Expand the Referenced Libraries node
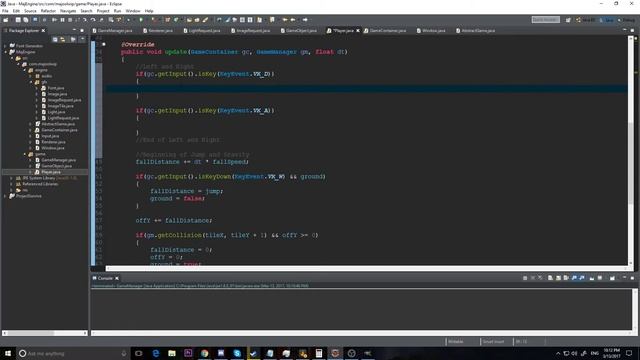The width and height of the screenshot is (640, 360). click(x=11, y=184)
